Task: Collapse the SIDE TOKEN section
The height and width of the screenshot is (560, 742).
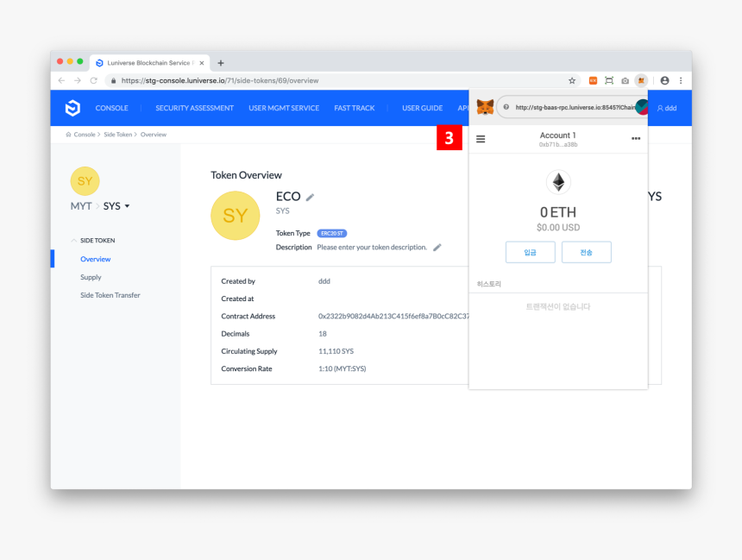Action: pos(74,241)
